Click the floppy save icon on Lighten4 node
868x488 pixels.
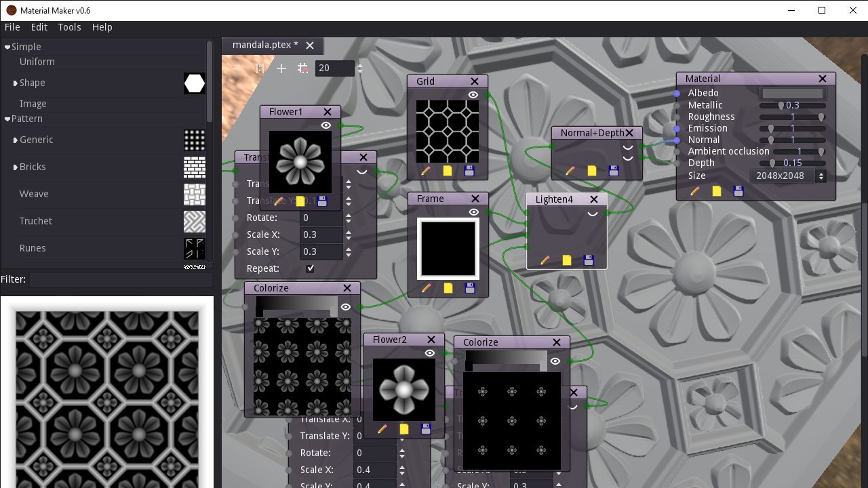[x=588, y=260]
